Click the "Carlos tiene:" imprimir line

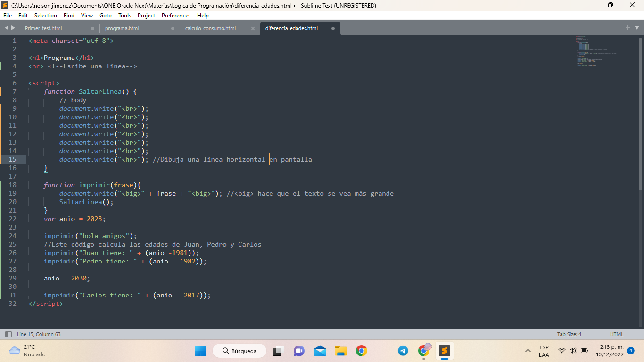click(x=127, y=295)
